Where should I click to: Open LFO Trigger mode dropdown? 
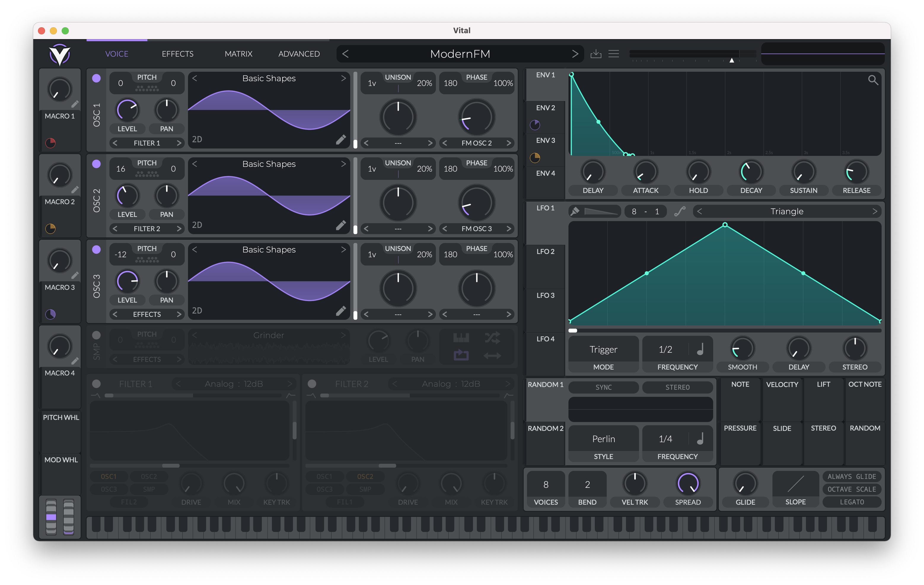603,349
